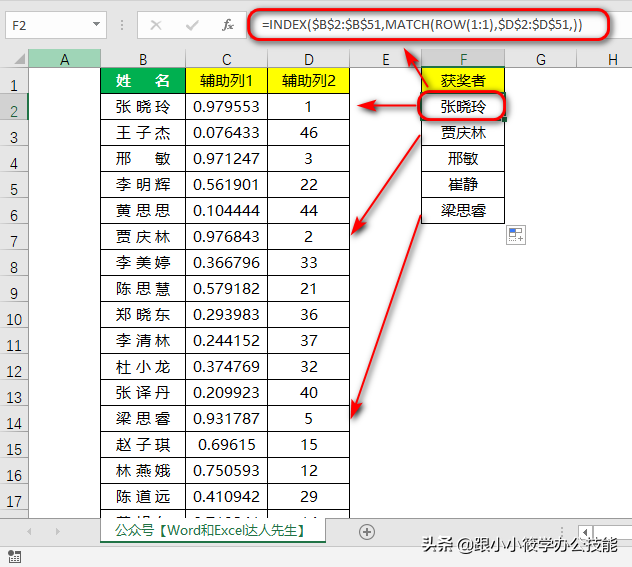632x567 pixels.
Task: Click the Name Box showing F2
Action: (x=56, y=25)
